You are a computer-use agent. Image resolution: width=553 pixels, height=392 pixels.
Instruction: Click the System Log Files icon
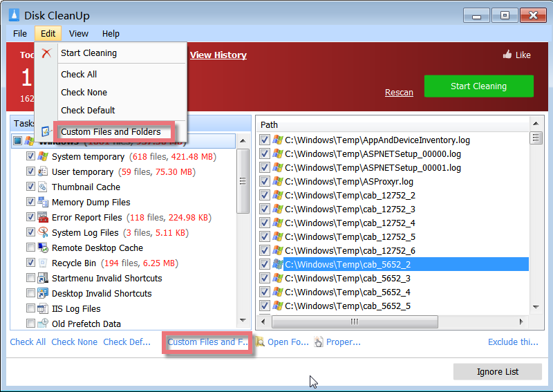[x=43, y=232]
